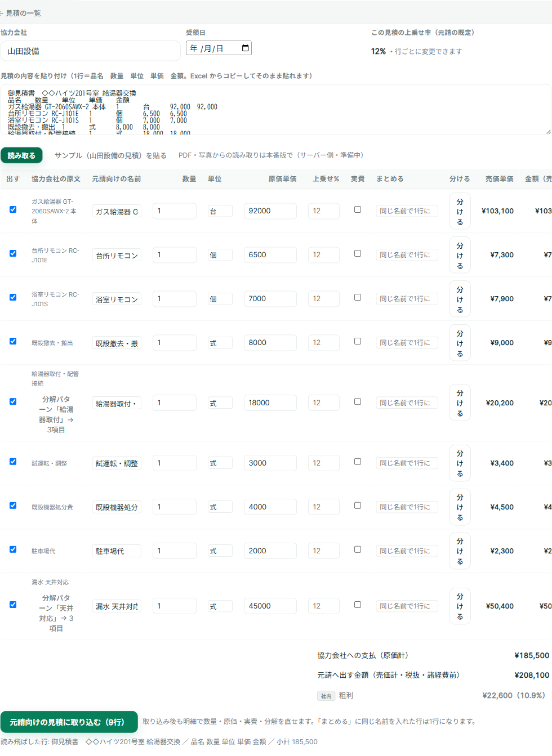Click the 社内 badge next to 粗利
The image size is (552, 756).
(326, 696)
